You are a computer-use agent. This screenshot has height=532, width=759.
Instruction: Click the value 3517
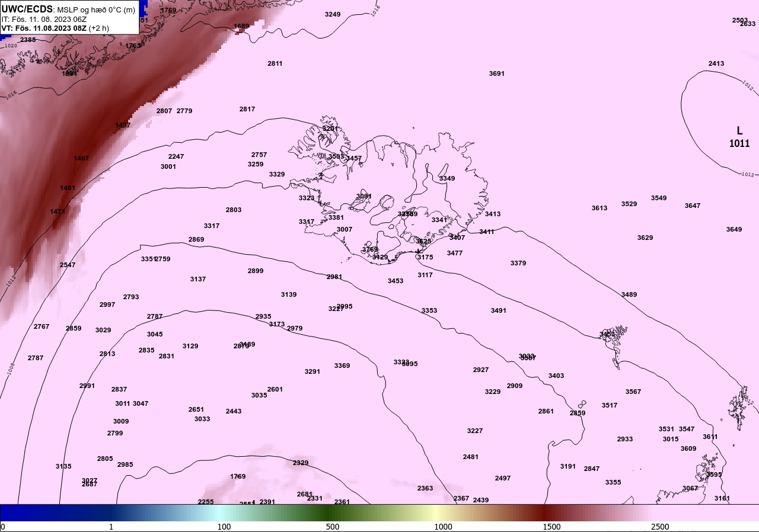(610, 405)
